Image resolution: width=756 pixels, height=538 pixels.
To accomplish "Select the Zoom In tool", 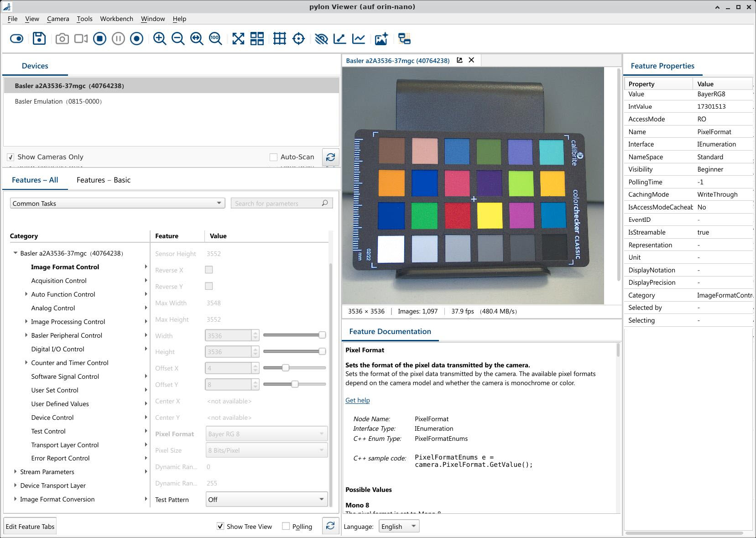I will coord(159,39).
